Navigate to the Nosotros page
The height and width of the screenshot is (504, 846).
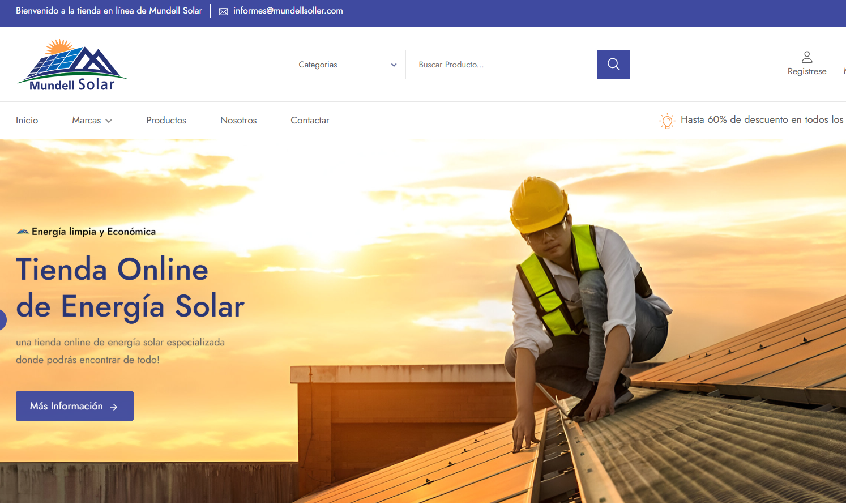pos(238,121)
